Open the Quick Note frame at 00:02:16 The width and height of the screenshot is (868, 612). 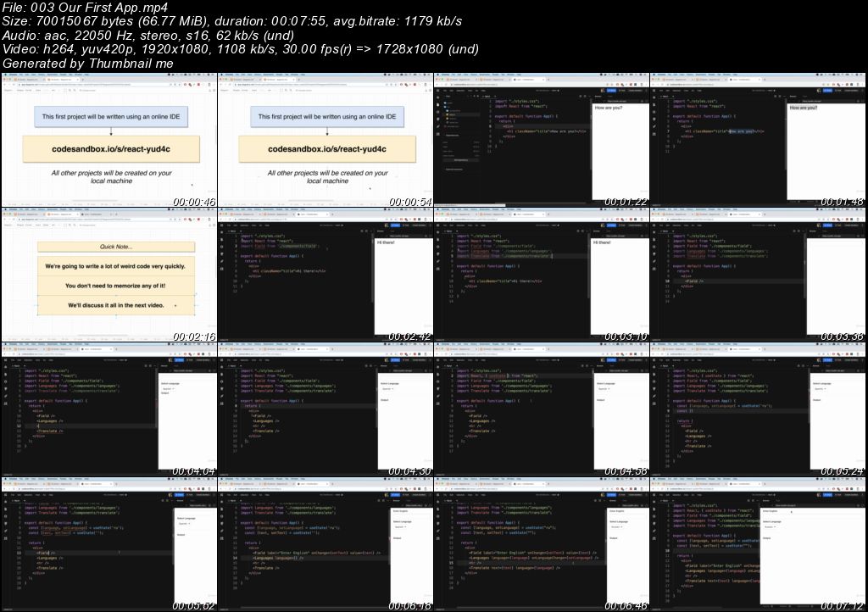109,275
